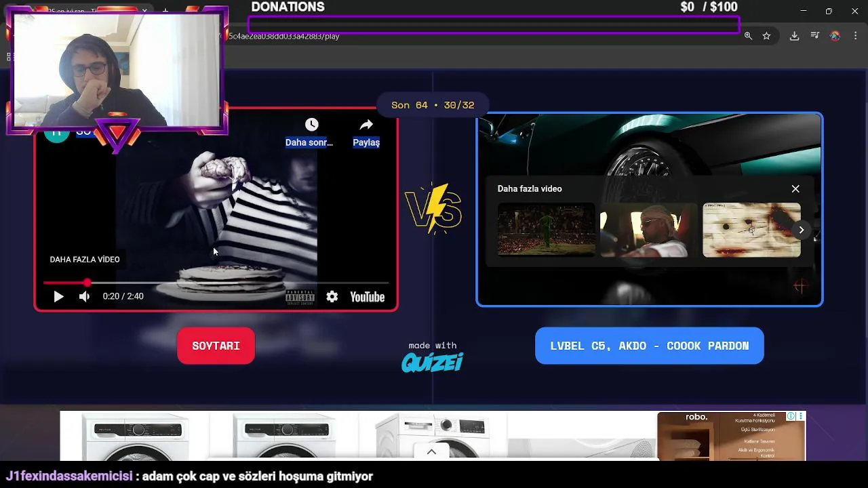Click the second washing machine ad image
Image resolution: width=868 pixels, height=488 pixels.
click(x=284, y=436)
